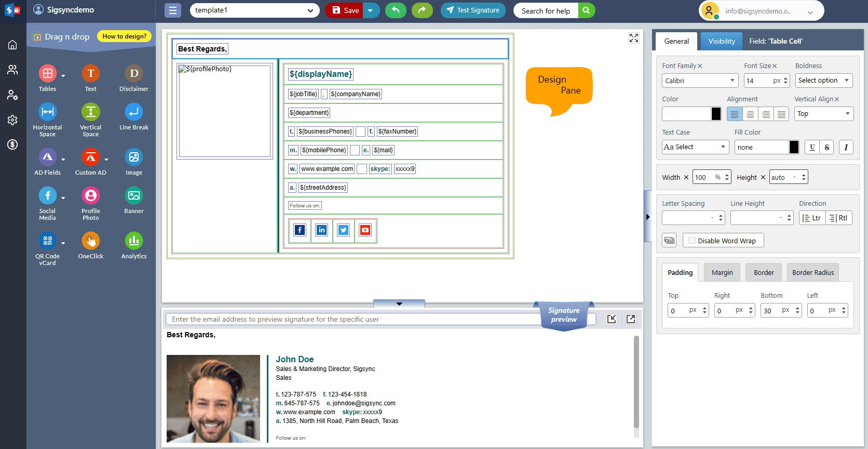Toggle underline text formatting

(x=812, y=147)
